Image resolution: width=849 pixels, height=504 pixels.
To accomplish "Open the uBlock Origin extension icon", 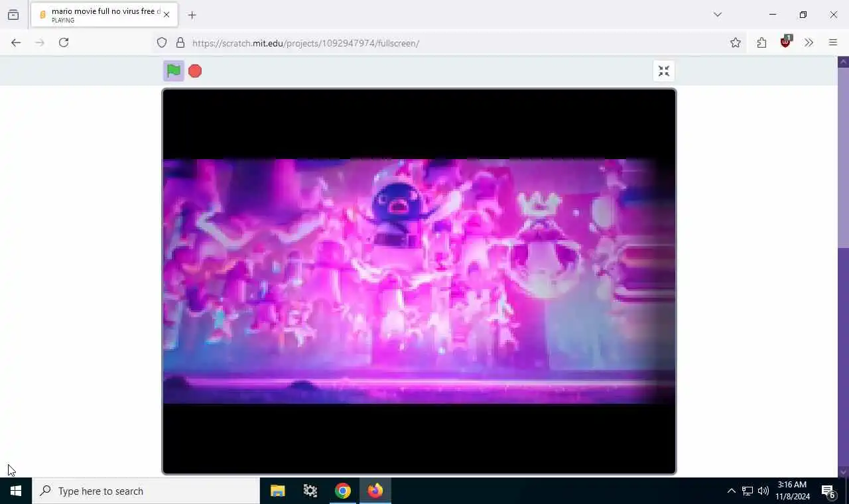I will (786, 42).
